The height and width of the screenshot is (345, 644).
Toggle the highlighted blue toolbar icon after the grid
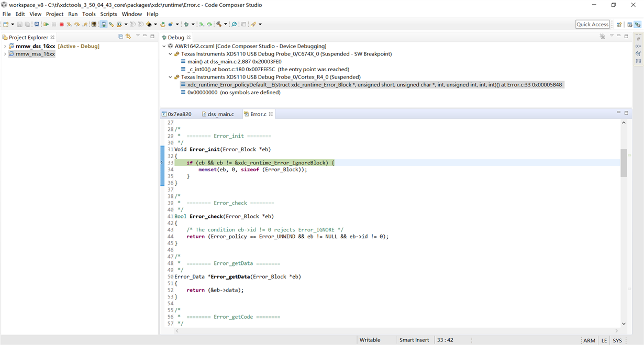point(104,24)
